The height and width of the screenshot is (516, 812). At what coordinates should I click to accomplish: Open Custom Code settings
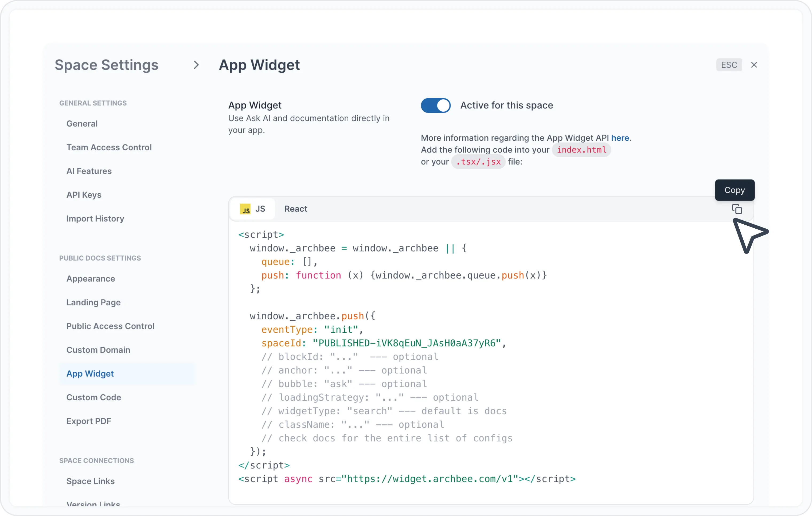(94, 397)
